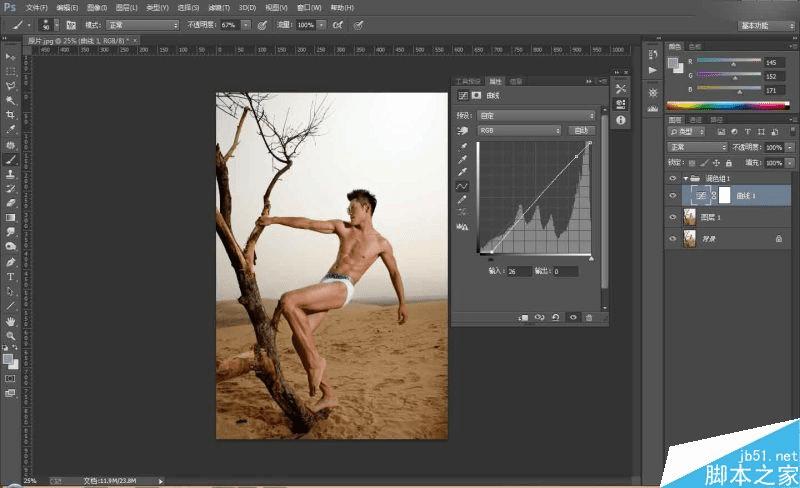Click the 自动 button in Curves

pyautogui.click(x=581, y=130)
